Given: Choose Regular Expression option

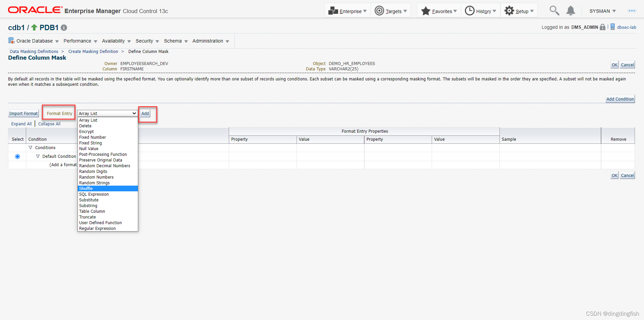Looking at the screenshot, I should (108, 229).
